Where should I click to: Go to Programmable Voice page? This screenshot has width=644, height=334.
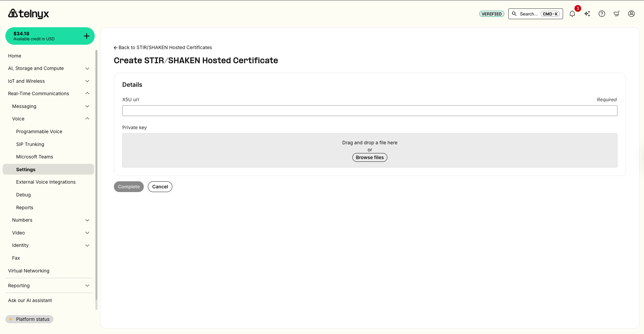pos(39,132)
